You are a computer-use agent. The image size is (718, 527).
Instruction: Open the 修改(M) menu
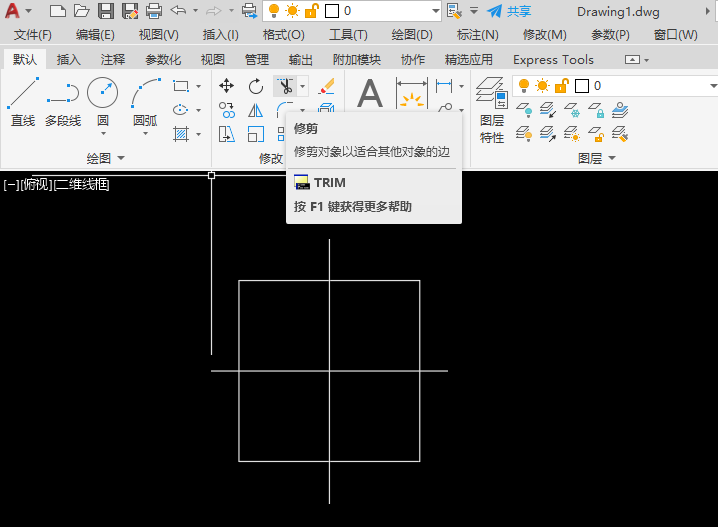[544, 35]
